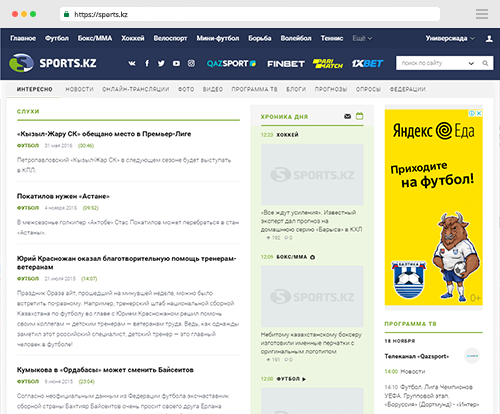The width and height of the screenshot is (500, 414).
Task: Click the Sports.kz logo
Action: (53, 63)
